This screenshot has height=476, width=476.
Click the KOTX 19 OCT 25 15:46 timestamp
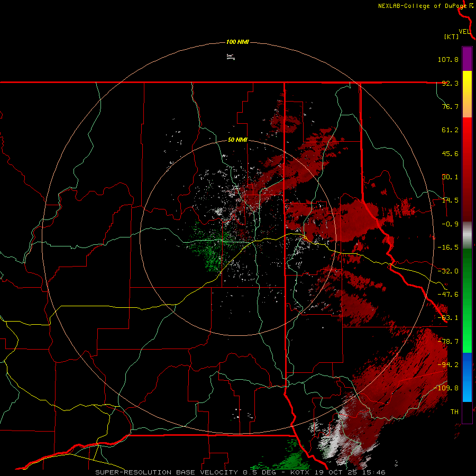(x=338, y=472)
